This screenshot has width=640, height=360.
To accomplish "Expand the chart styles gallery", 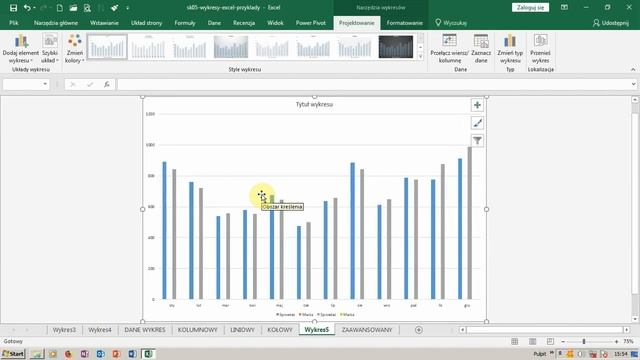I will point(420,56).
